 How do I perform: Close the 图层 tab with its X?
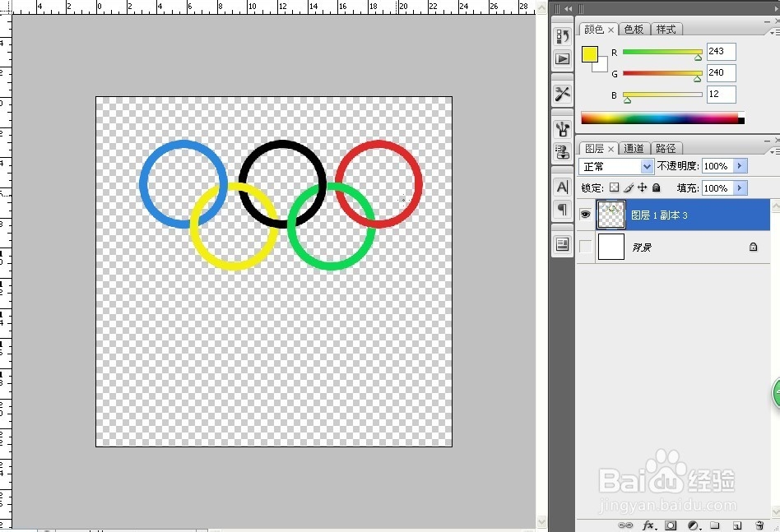click(x=611, y=149)
